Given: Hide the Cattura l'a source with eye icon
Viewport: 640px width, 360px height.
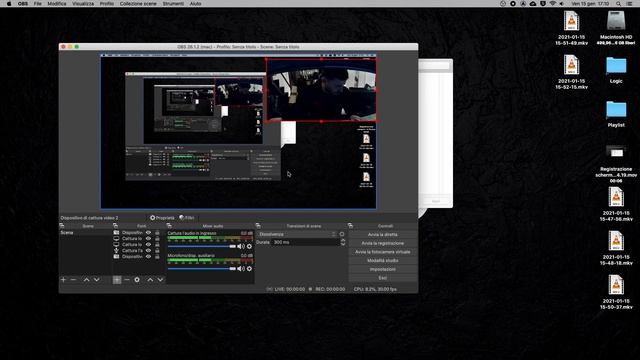Looking at the screenshot, I should coord(149,251).
